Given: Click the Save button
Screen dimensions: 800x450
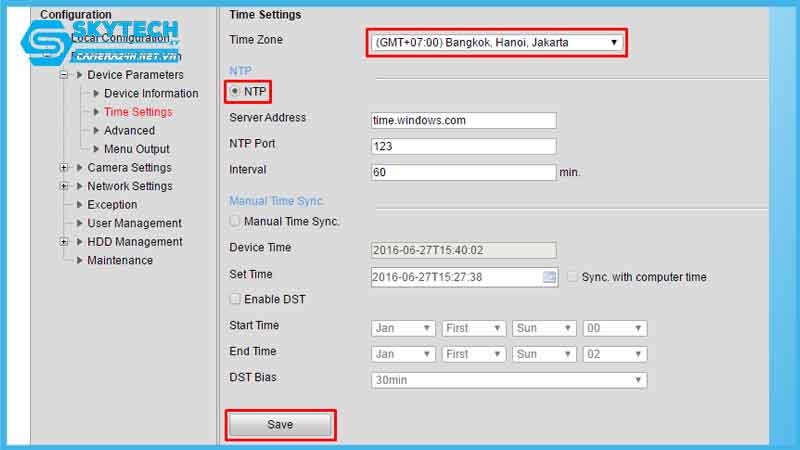Looking at the screenshot, I should tap(280, 425).
